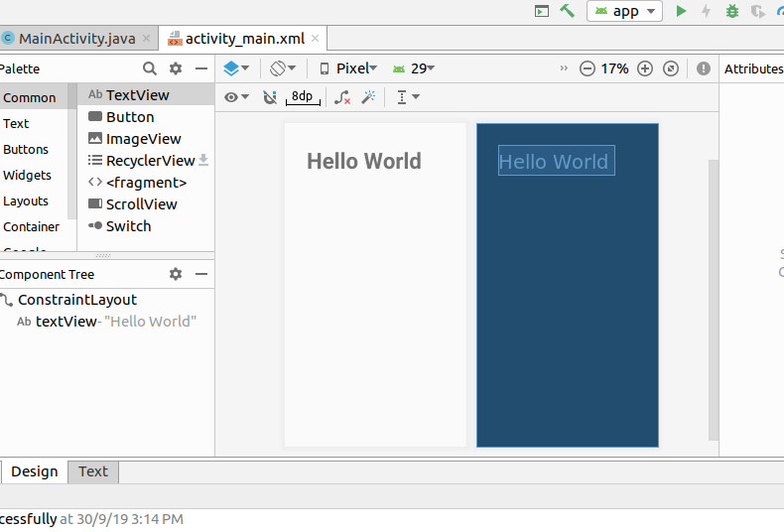
Task: Select the Buttons palette category
Action: pos(34,150)
